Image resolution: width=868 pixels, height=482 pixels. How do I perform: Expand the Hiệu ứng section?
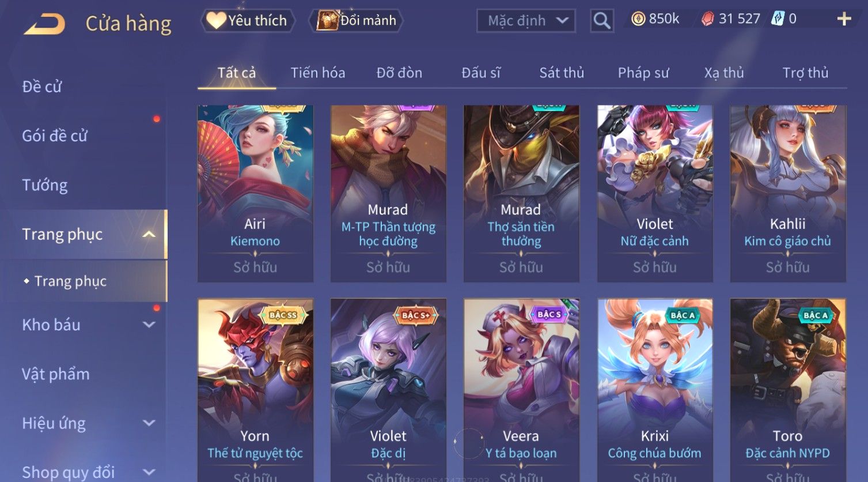149,423
